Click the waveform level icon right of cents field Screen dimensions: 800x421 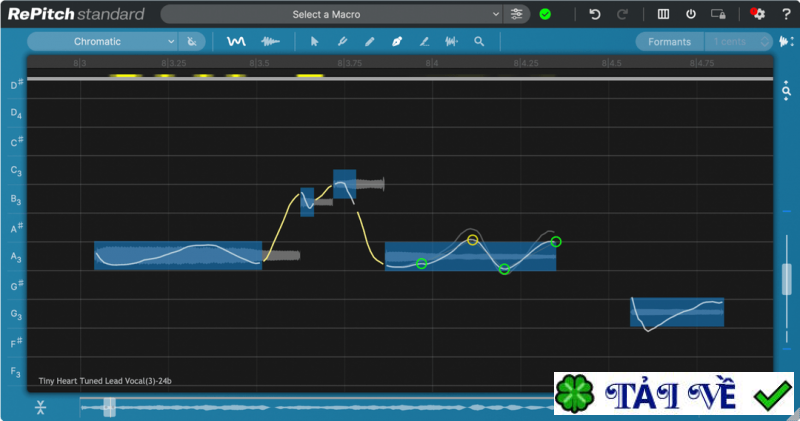pyautogui.click(x=786, y=41)
